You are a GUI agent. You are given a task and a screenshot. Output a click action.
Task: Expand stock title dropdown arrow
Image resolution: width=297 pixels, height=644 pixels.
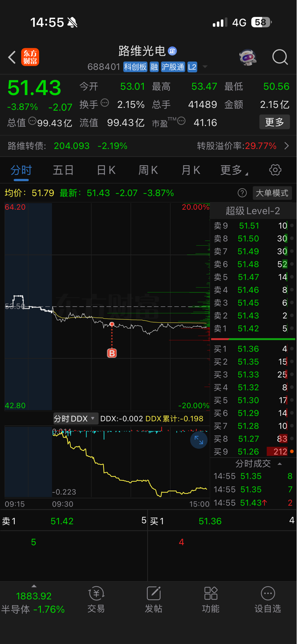(x=205, y=67)
